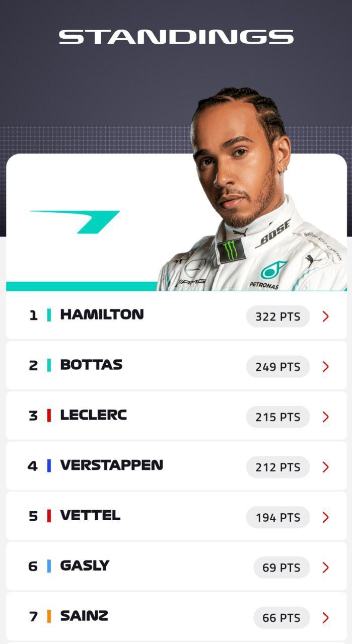Image resolution: width=352 pixels, height=644 pixels.
Task: Tap the 212 PTS points pill
Action: coord(277,467)
